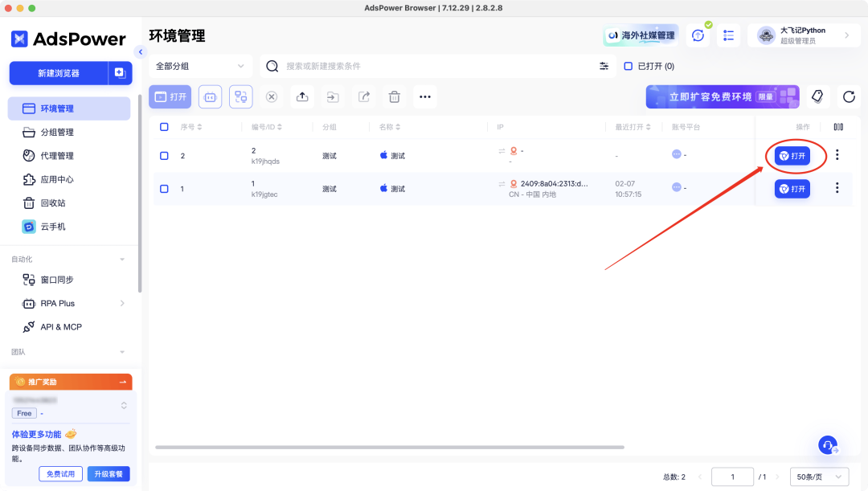Click the 新建浏览器 button

(59, 73)
